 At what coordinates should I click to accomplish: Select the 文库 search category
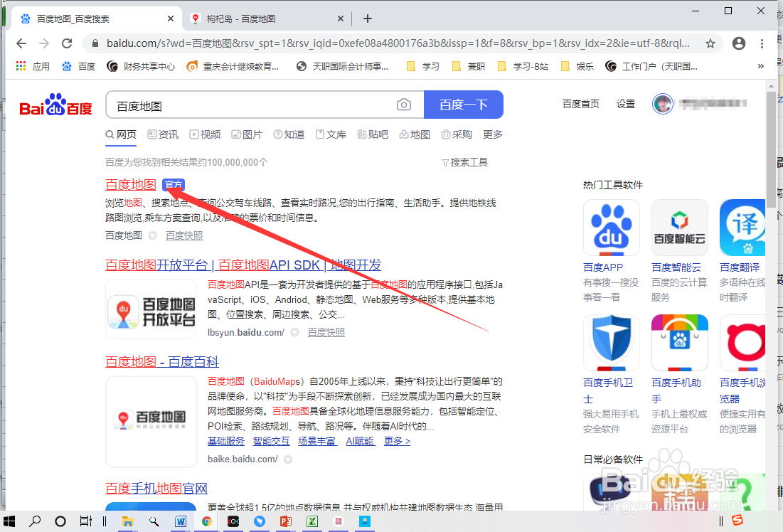(331, 134)
